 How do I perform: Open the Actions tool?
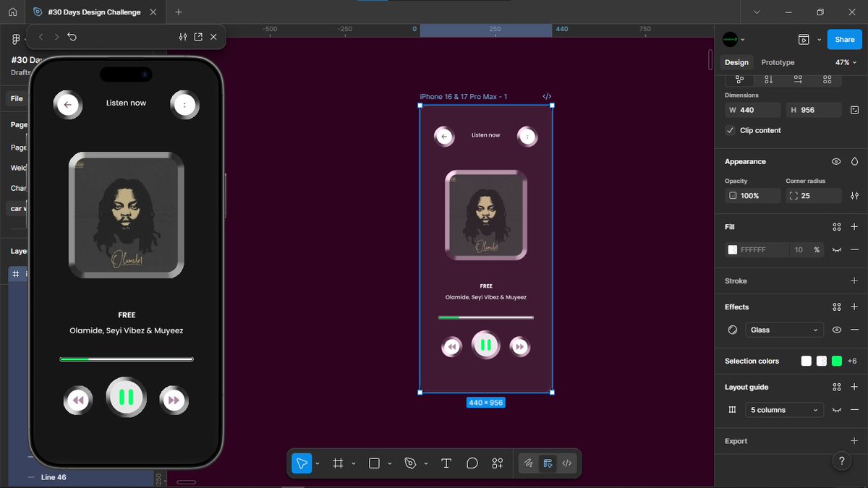498,463
